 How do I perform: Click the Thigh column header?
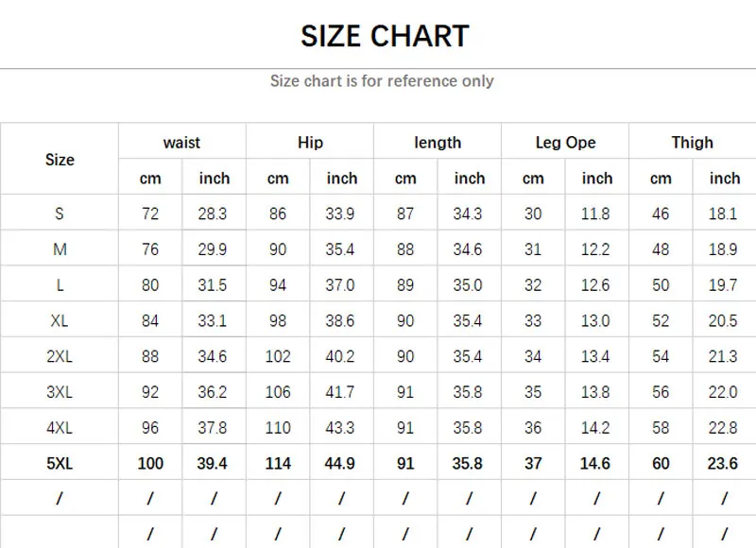[x=693, y=143]
